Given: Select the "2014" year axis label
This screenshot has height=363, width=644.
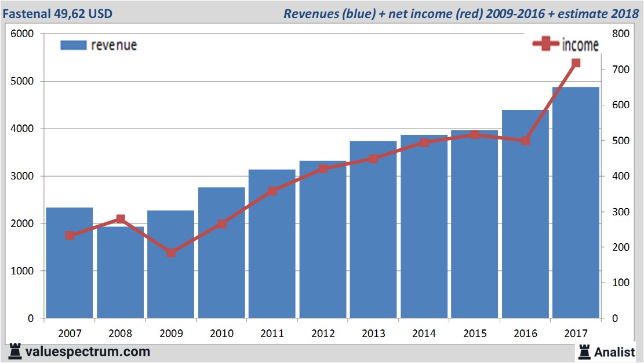Looking at the screenshot, I should click(x=424, y=333).
